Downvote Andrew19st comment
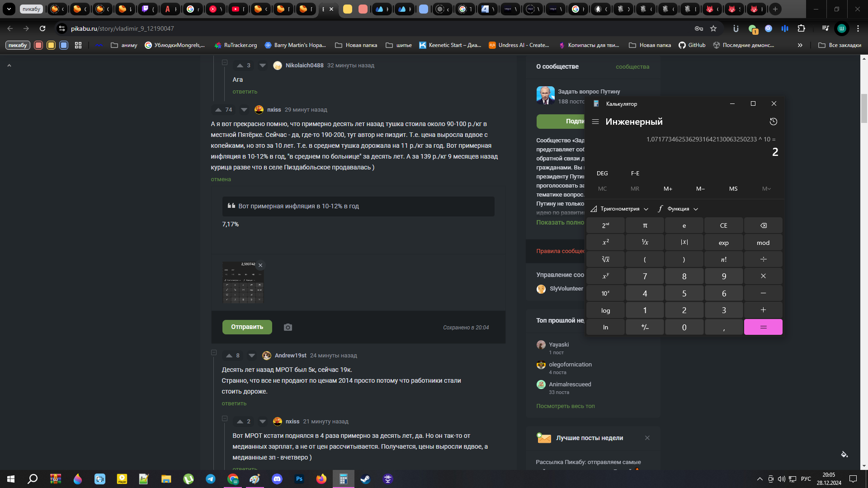868x488 pixels. (x=252, y=356)
